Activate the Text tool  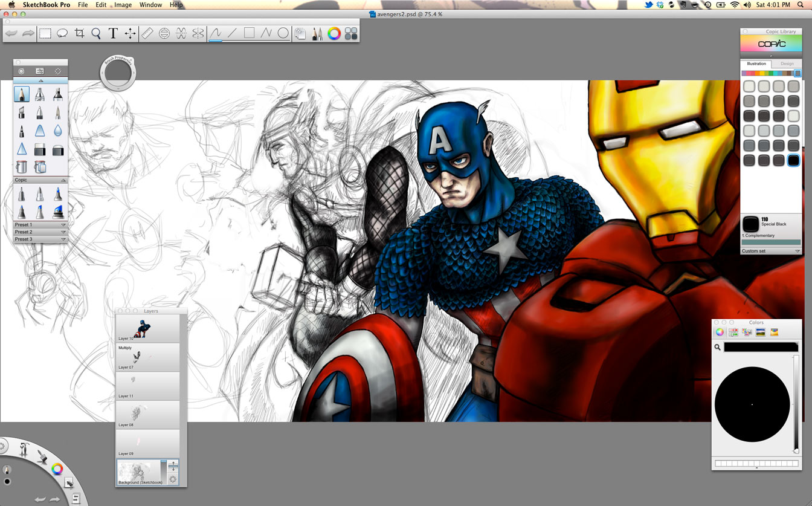pyautogui.click(x=113, y=34)
